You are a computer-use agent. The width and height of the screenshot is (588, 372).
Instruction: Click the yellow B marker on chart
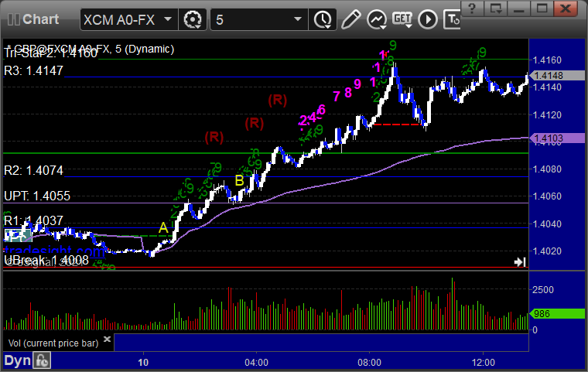point(239,180)
